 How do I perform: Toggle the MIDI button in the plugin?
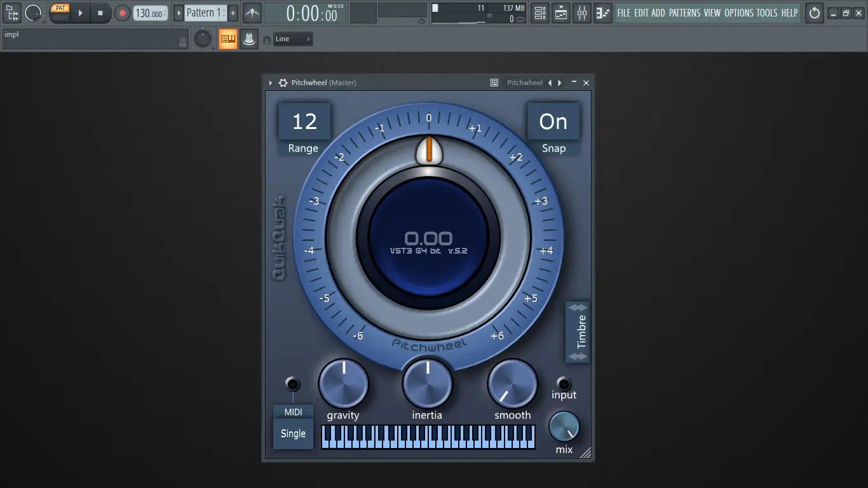[293, 412]
